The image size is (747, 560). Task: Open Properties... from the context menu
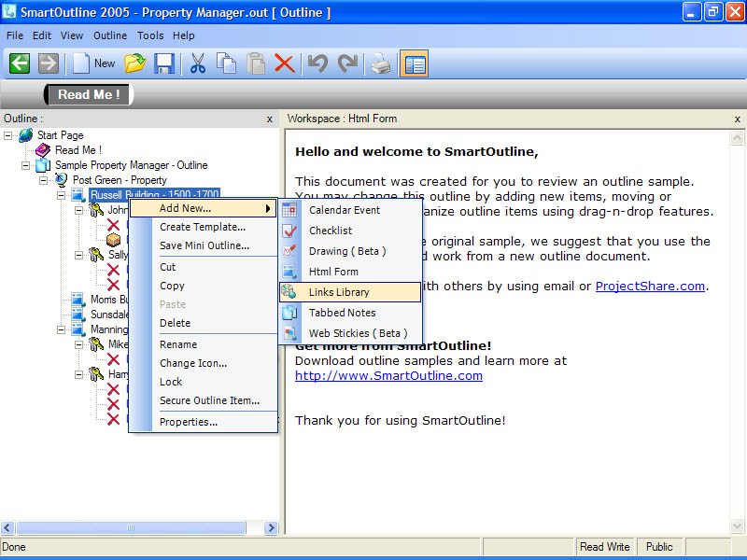203,422
